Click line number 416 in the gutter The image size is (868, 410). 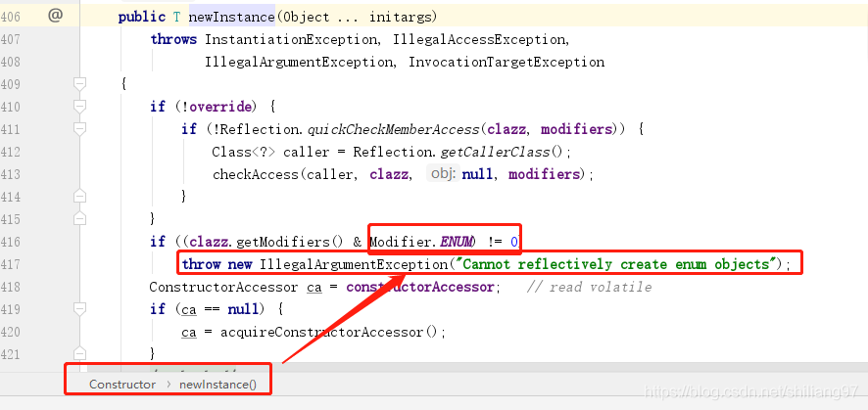11,242
